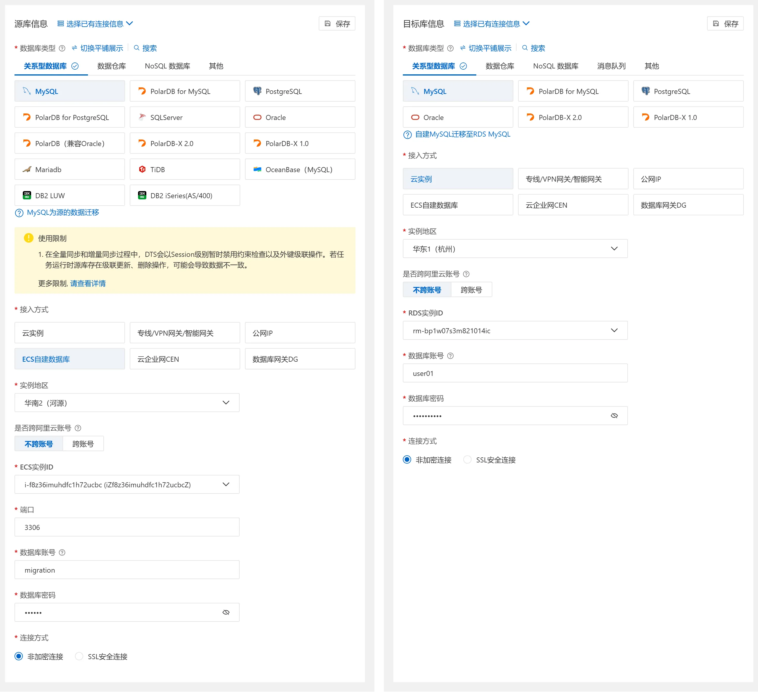Select PolarDB-X 2.0 in source panel
Viewport: 758px width, 700px height.
click(x=185, y=143)
